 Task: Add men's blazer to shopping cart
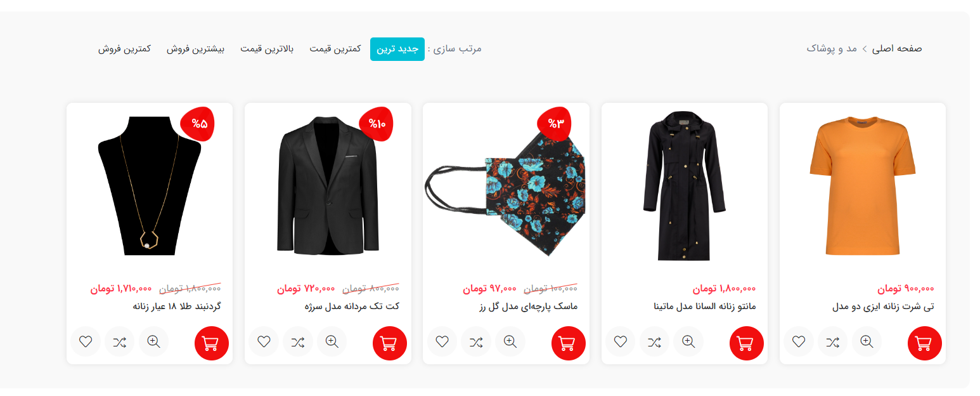[390, 343]
